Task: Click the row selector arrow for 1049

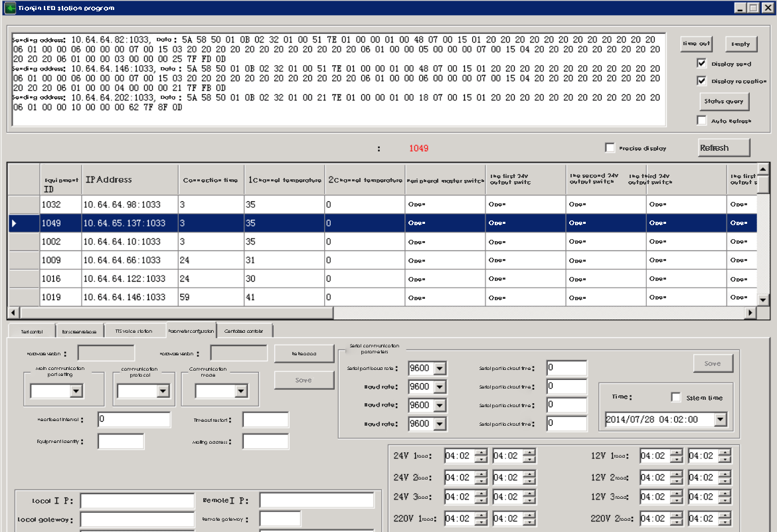Action: tap(15, 223)
